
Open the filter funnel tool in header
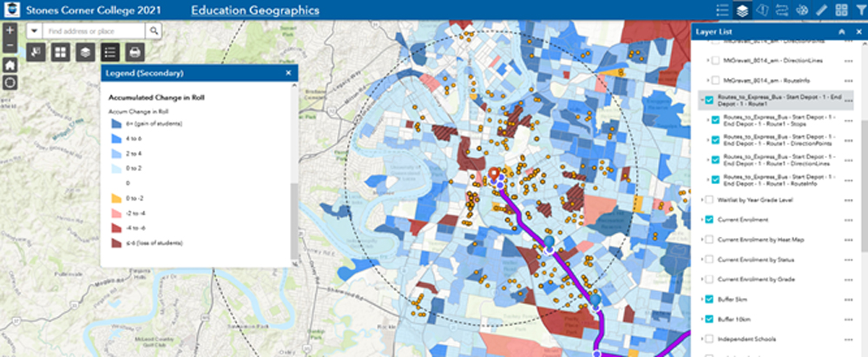(858, 10)
